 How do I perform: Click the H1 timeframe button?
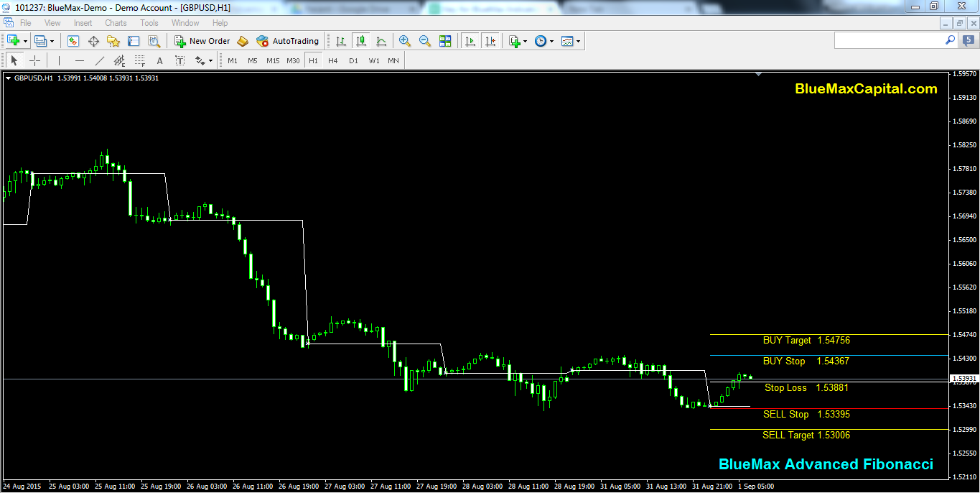(x=313, y=60)
